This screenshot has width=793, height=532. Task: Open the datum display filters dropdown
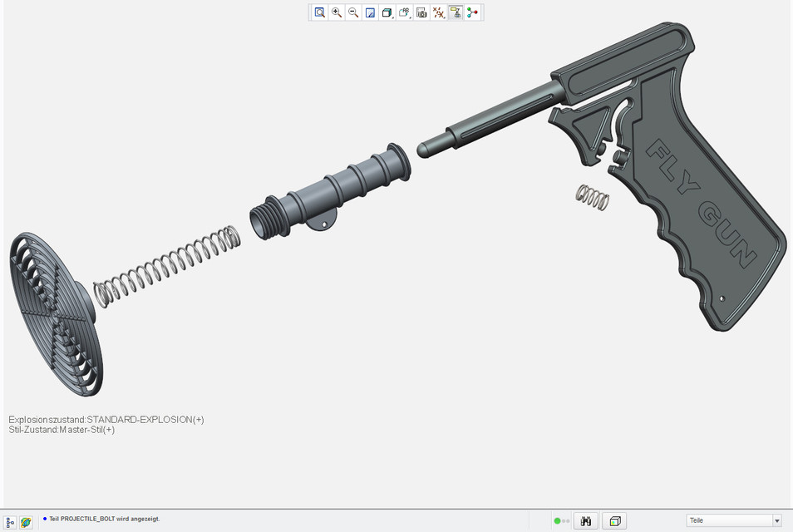[439, 12]
